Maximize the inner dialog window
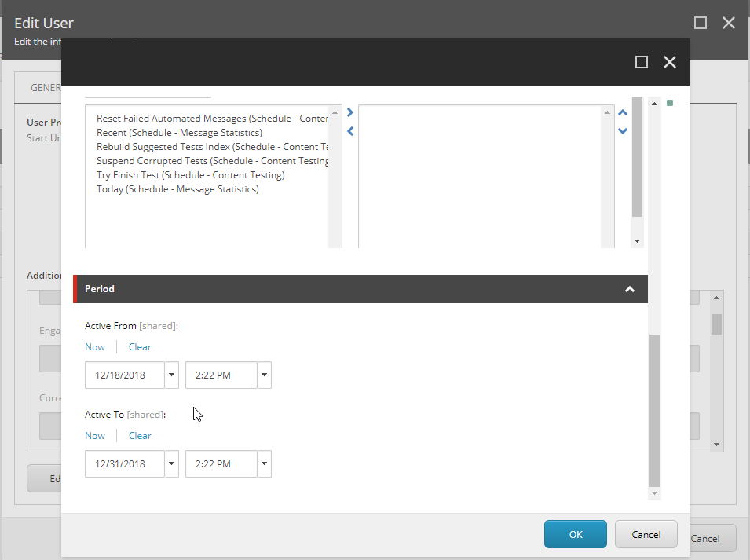This screenshot has height=560, width=750. coord(642,62)
